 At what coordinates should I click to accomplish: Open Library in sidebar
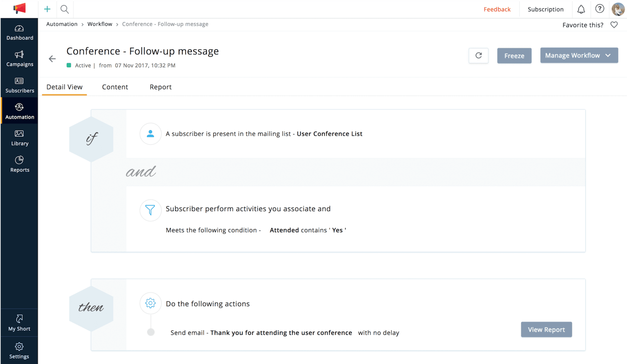coord(20,138)
